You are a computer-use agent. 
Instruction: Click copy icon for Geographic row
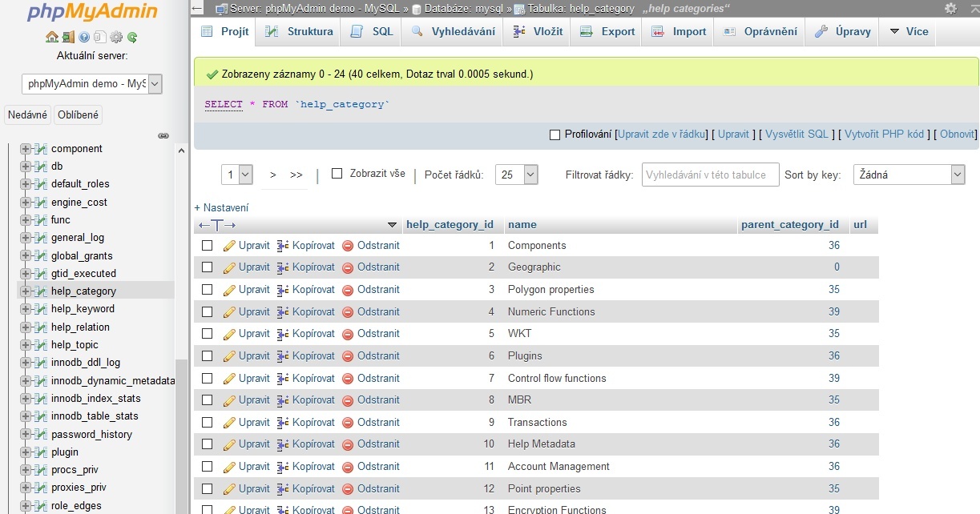coord(283,267)
